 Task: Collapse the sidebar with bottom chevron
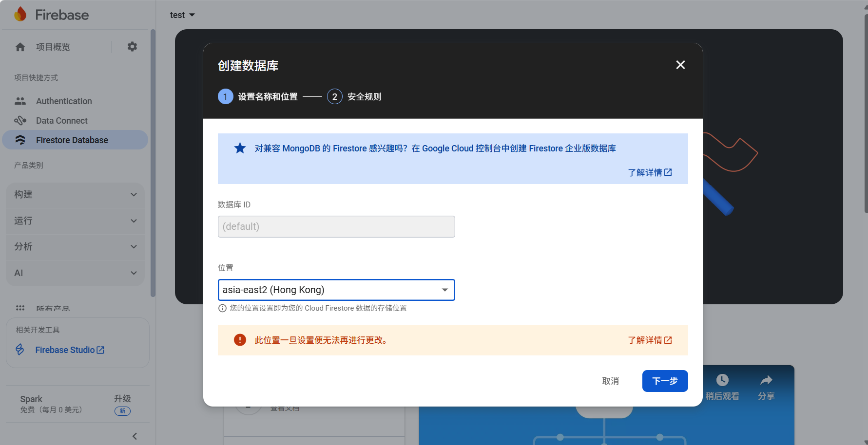(135, 436)
